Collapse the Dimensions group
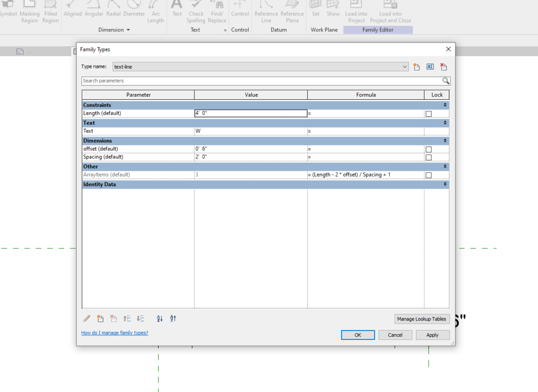 445,140
